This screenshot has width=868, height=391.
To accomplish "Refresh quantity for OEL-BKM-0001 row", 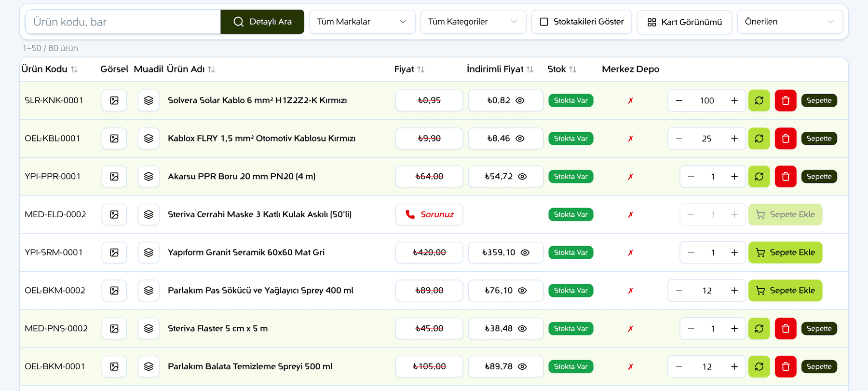I will [x=759, y=366].
